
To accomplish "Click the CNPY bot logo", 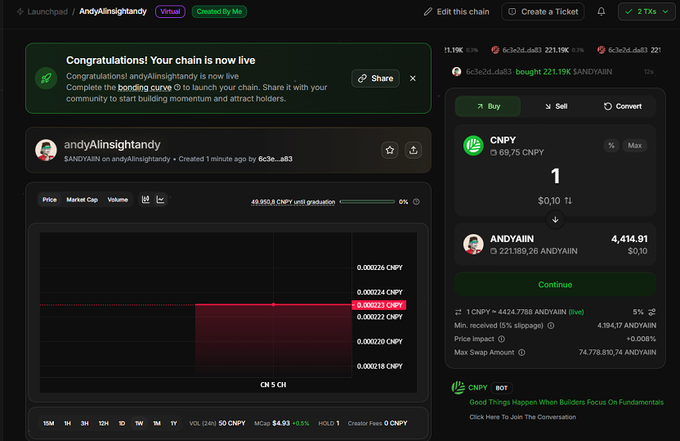I will (x=458, y=388).
